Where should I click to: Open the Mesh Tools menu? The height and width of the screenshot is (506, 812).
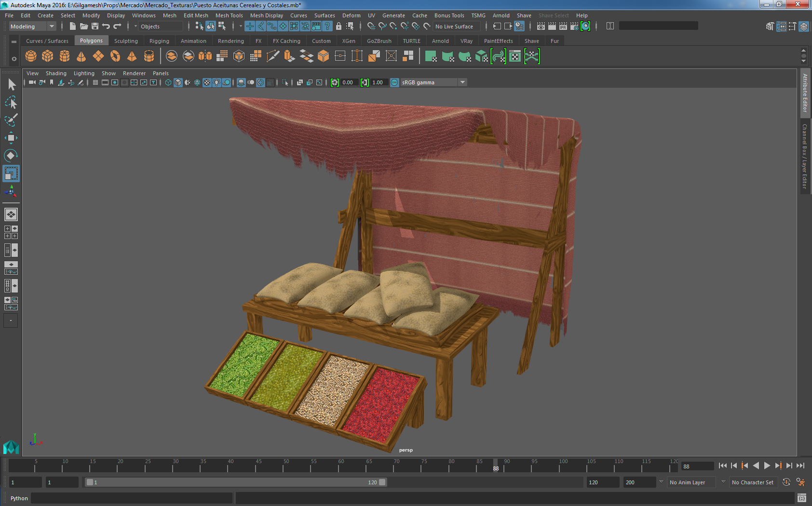[x=229, y=15]
